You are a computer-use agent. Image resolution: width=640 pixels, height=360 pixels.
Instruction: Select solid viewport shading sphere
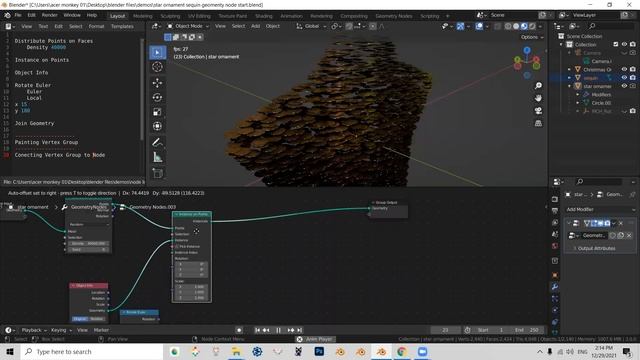pos(516,26)
